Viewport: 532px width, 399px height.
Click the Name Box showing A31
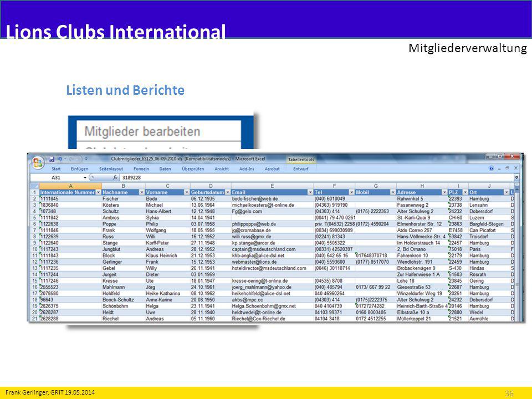[x=57, y=177]
